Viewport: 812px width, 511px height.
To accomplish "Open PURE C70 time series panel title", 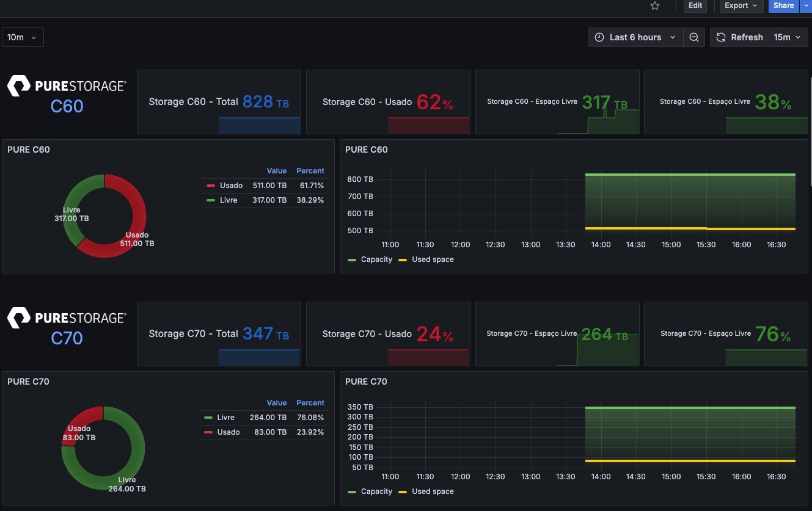I will (367, 382).
